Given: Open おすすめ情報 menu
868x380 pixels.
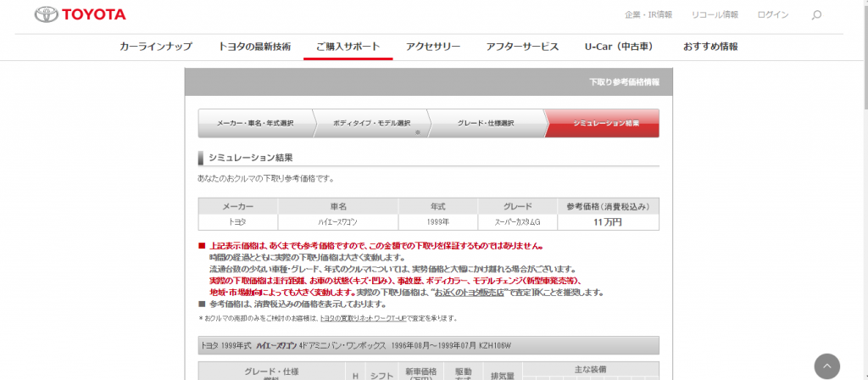Looking at the screenshot, I should tap(710, 47).
